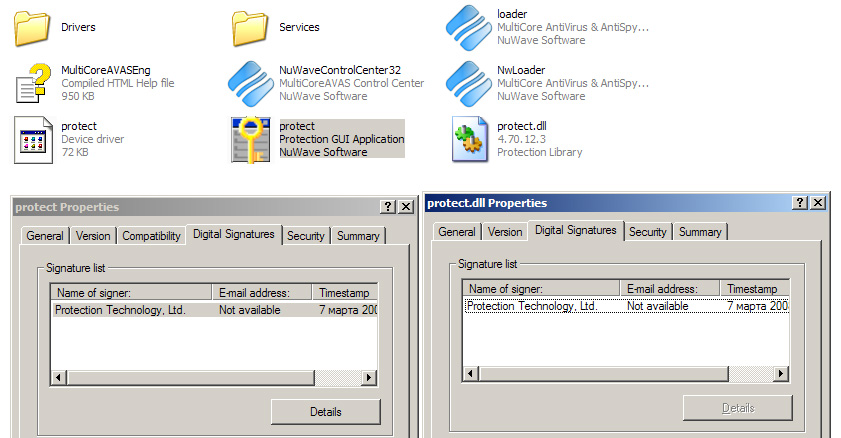The image size is (841, 438).
Task: Click the Drivers folder name
Action: click(78, 27)
